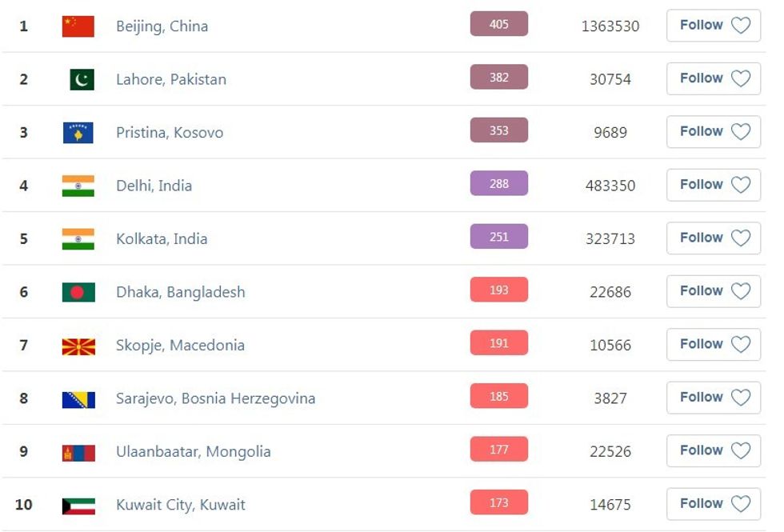Click Skopje's 10566 followers count
The height and width of the screenshot is (532, 784).
tap(610, 346)
